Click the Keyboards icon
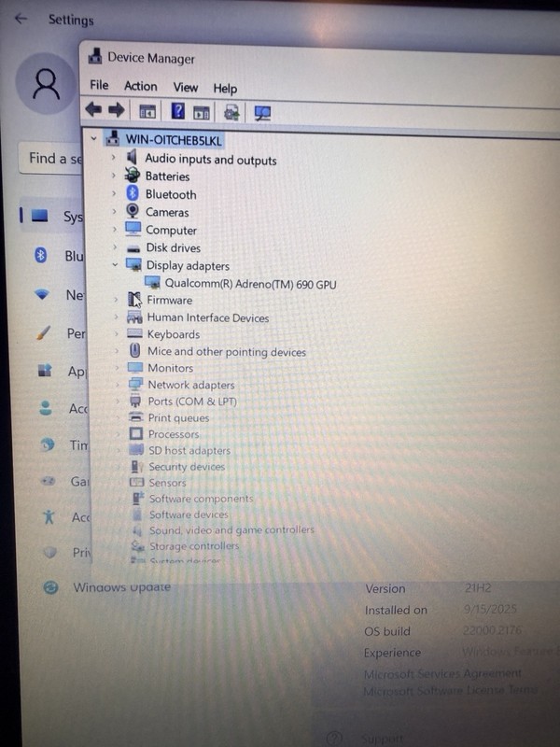The height and width of the screenshot is (747, 560). tap(134, 333)
